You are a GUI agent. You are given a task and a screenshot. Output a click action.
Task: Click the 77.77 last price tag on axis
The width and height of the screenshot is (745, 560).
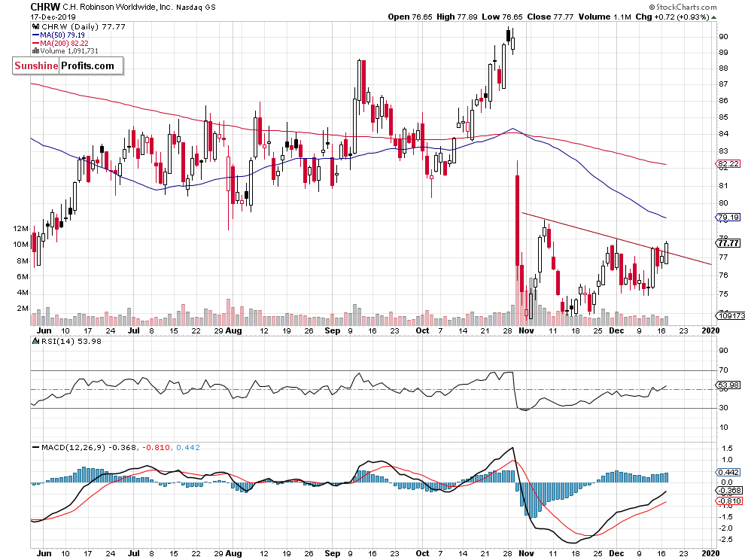point(728,243)
